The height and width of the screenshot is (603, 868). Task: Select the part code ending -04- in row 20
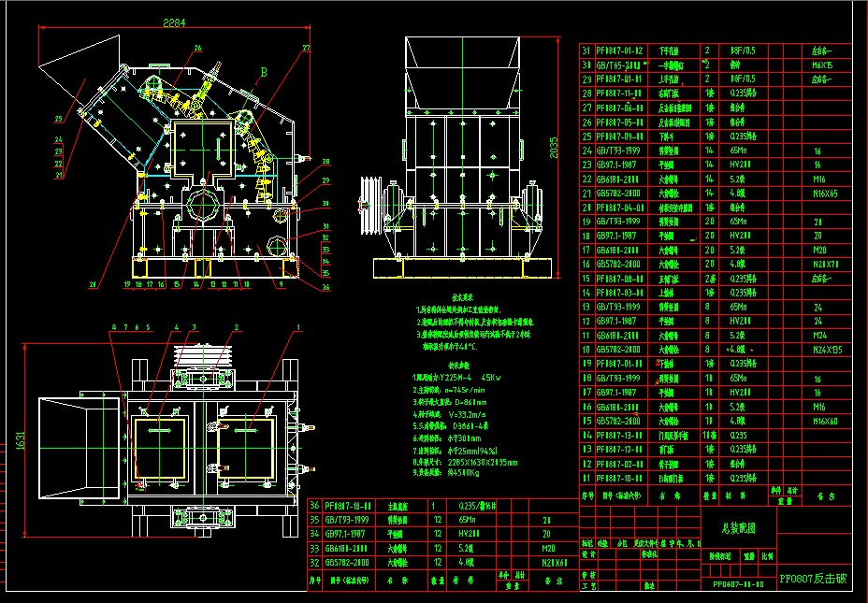(x=619, y=208)
